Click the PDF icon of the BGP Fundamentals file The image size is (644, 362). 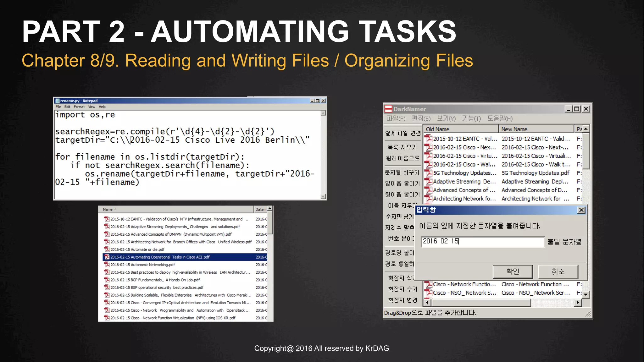tap(107, 280)
